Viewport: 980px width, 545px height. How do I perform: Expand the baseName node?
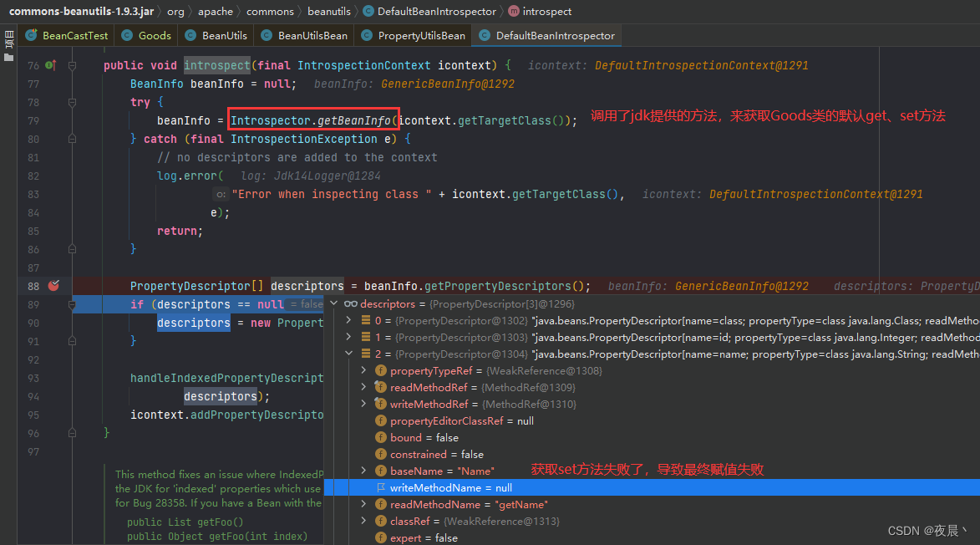363,471
